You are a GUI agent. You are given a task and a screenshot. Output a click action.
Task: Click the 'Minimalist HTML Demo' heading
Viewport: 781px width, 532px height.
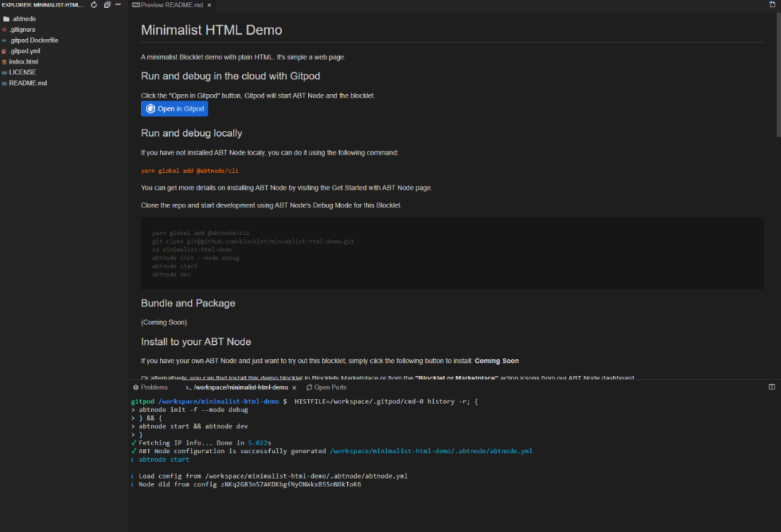coord(211,30)
